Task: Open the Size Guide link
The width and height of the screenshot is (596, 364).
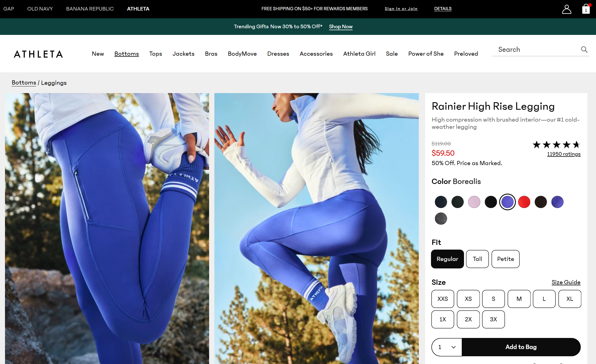Action: 566,282
